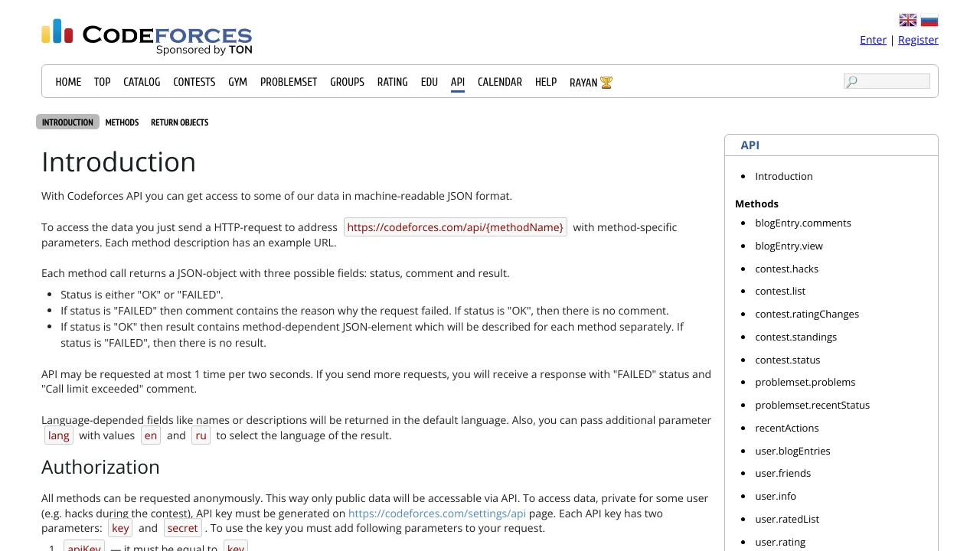
Task: Open the CATALOG menu item
Action: pyautogui.click(x=142, y=82)
